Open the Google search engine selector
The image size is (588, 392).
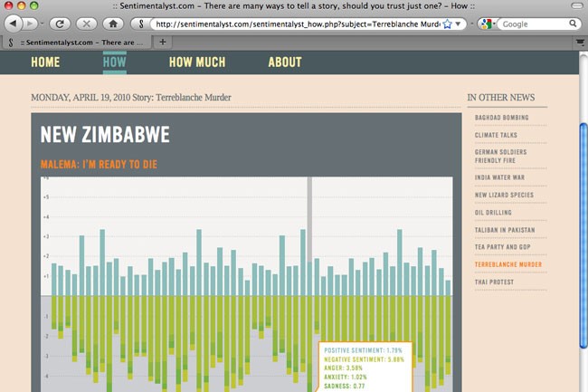pos(488,24)
